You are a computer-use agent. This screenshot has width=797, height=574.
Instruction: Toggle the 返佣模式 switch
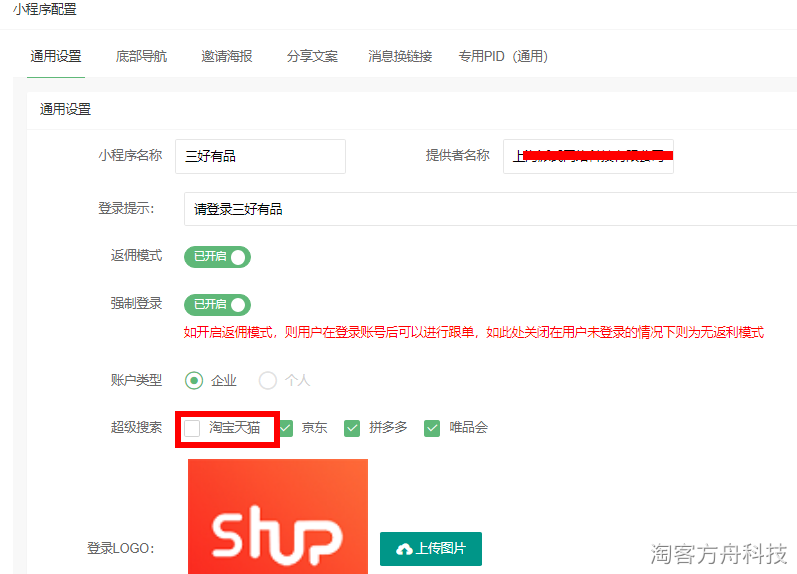[x=218, y=257]
